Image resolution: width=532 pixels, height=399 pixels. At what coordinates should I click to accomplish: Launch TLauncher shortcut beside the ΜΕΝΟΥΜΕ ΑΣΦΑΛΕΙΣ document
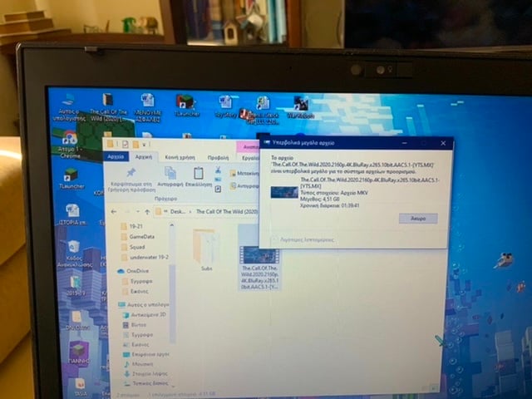185,106
